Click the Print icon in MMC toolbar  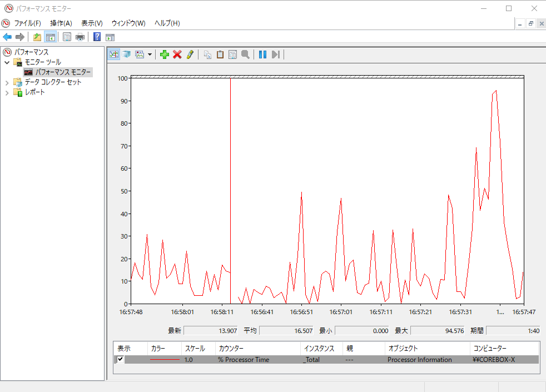click(x=80, y=37)
